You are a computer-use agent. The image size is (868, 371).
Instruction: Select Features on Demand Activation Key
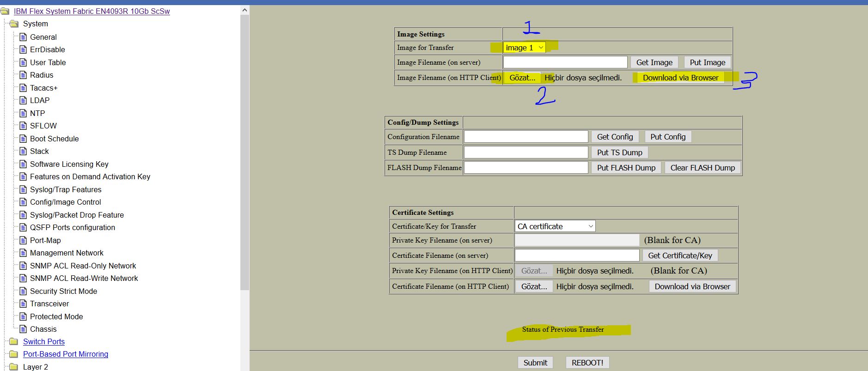90,176
